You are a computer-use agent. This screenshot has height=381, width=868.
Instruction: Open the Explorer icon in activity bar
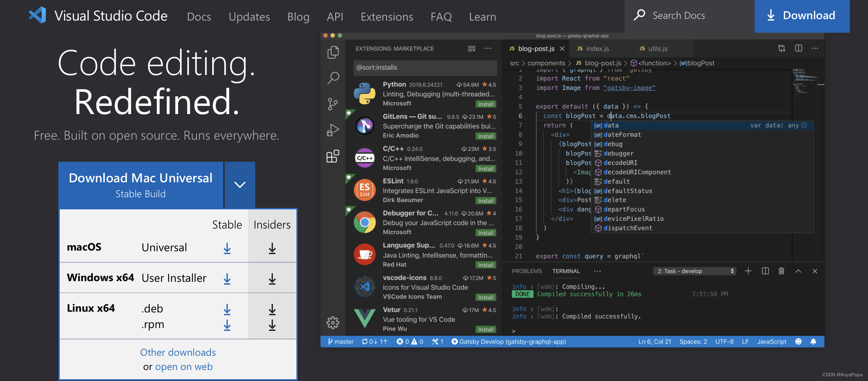tap(333, 52)
